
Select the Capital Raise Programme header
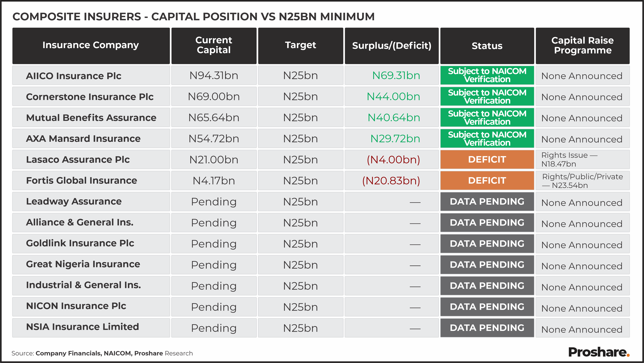[x=582, y=46]
